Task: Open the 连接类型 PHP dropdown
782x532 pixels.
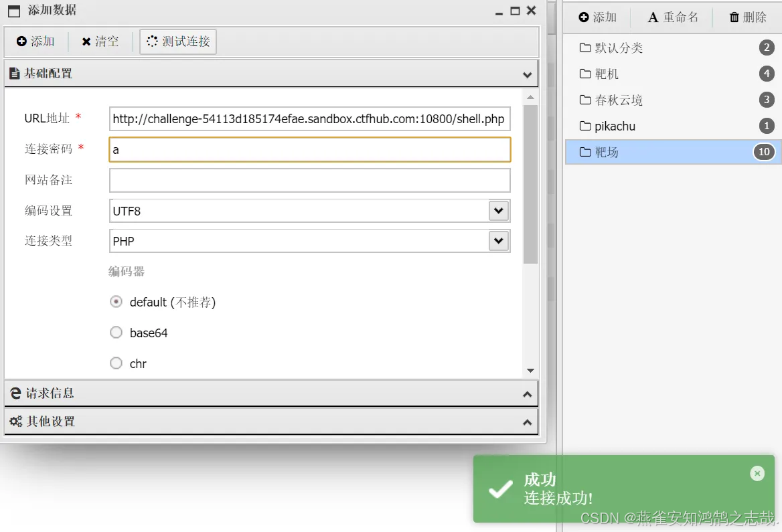Action: [498, 241]
